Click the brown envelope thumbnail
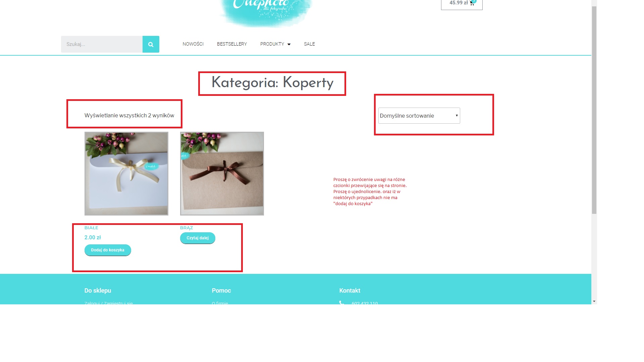The image size is (644, 362). pyautogui.click(x=222, y=174)
